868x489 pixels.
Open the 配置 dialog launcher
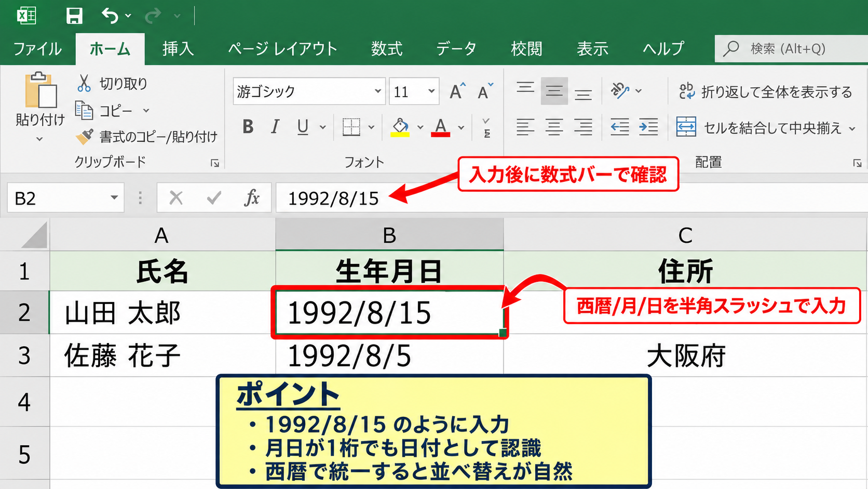[857, 164]
